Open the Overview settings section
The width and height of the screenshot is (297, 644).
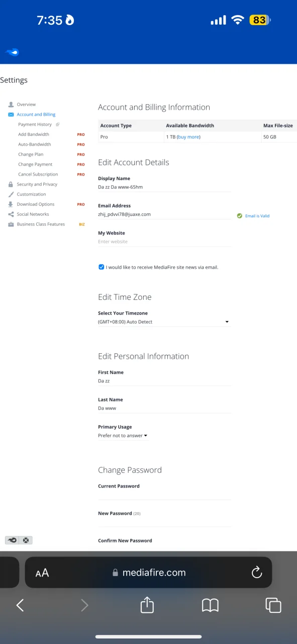[x=26, y=105]
